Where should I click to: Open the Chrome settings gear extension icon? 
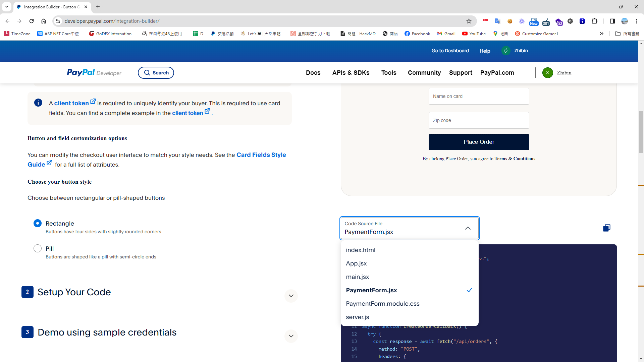571,21
